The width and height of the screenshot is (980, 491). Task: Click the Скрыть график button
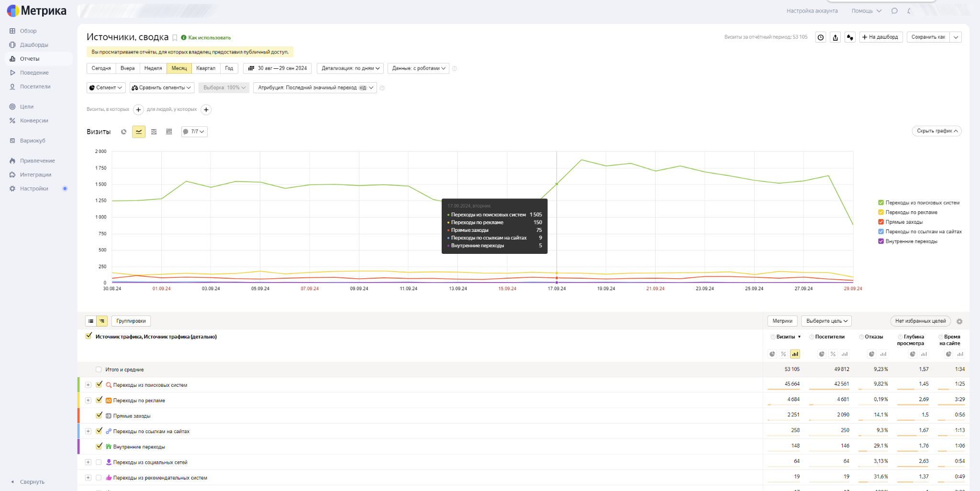936,131
